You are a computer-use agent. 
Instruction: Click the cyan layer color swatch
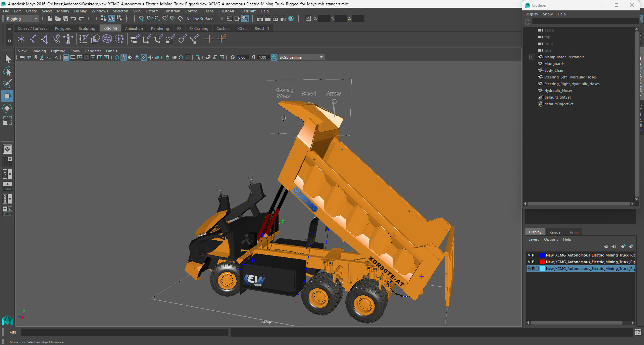(542, 269)
